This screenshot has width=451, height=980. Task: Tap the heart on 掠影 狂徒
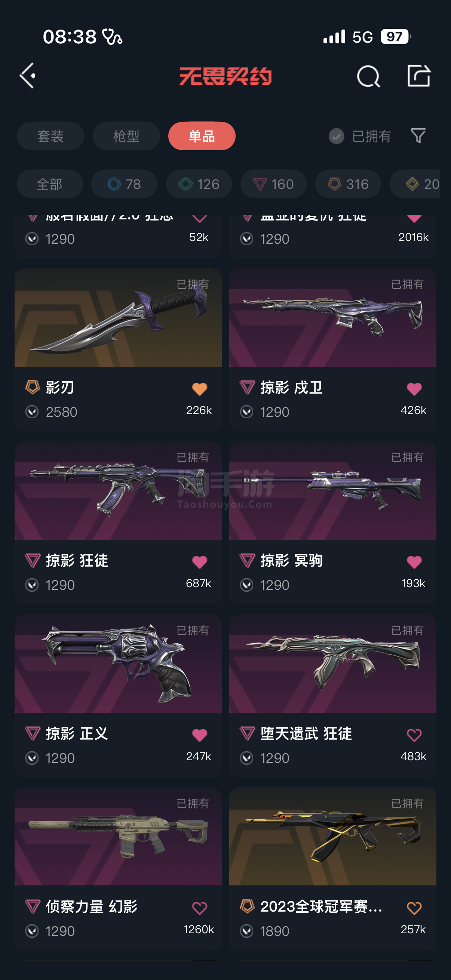(199, 562)
